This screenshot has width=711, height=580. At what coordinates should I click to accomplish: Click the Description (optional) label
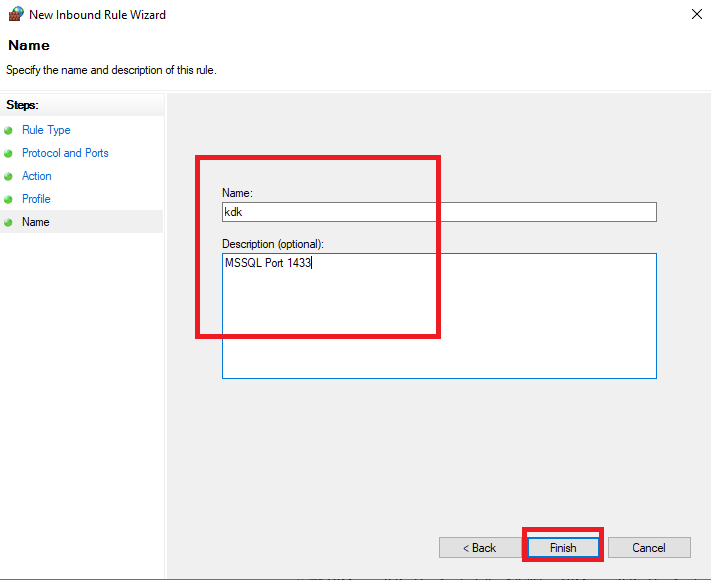click(x=273, y=244)
